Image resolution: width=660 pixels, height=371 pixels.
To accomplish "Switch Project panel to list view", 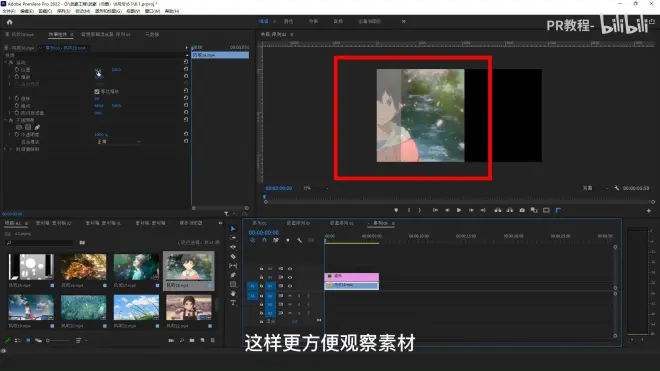I will click(x=18, y=340).
